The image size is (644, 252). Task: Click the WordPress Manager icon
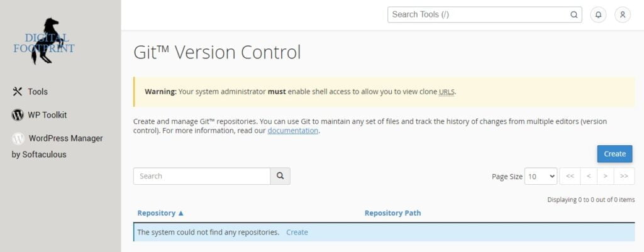[18, 139]
